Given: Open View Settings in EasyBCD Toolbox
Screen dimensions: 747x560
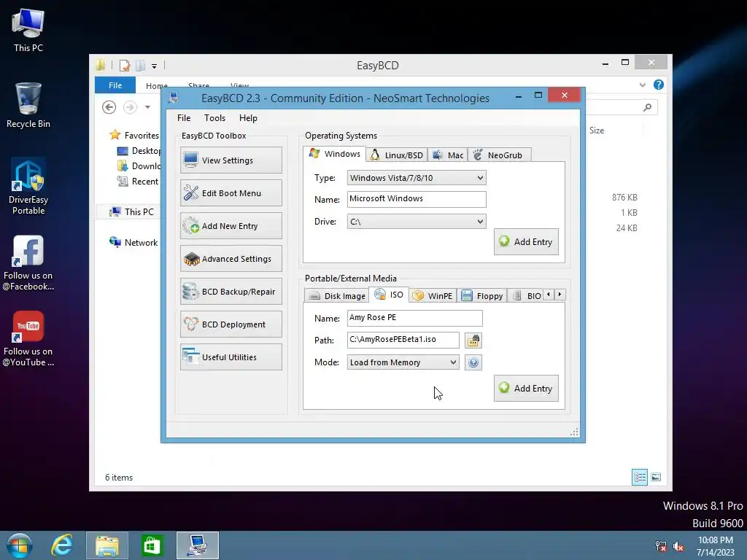Looking at the screenshot, I should [231, 160].
